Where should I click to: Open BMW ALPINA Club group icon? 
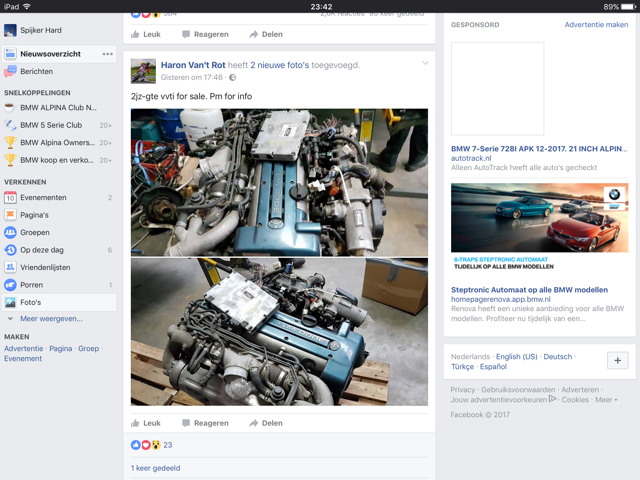(10, 108)
